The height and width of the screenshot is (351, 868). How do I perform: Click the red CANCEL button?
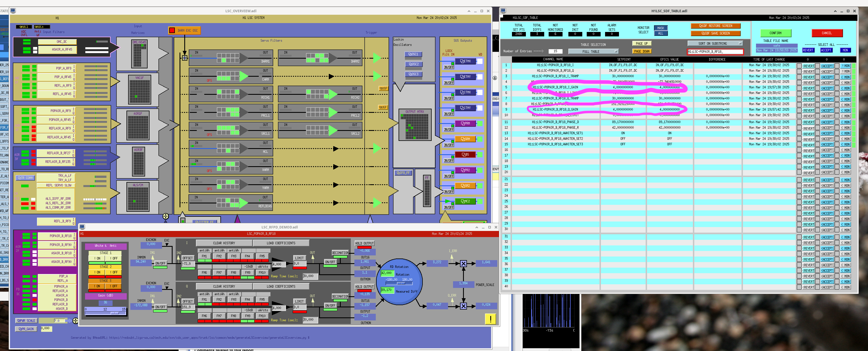(x=827, y=33)
